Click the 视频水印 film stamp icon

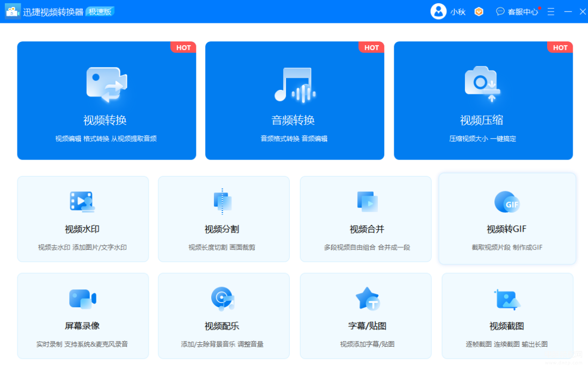[82, 202]
